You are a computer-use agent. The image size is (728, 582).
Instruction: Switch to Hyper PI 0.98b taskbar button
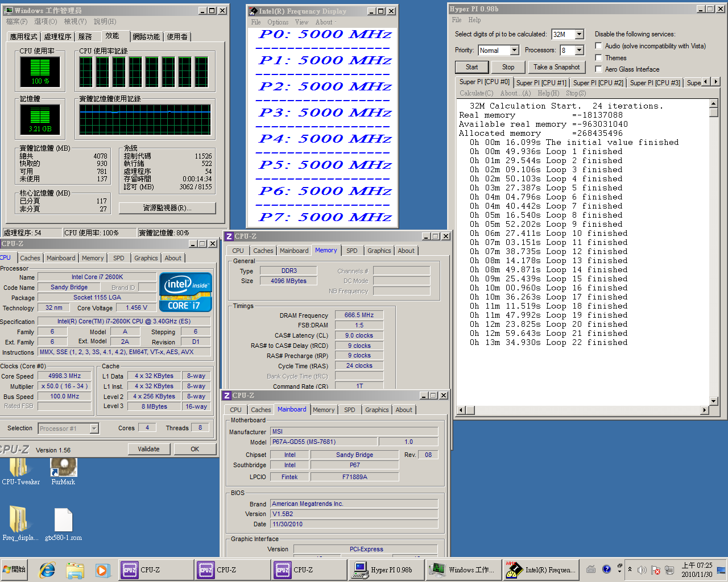coord(385,569)
